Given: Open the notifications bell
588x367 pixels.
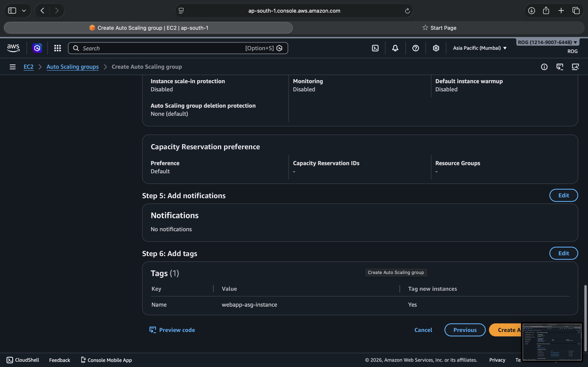Looking at the screenshot, I should (395, 48).
